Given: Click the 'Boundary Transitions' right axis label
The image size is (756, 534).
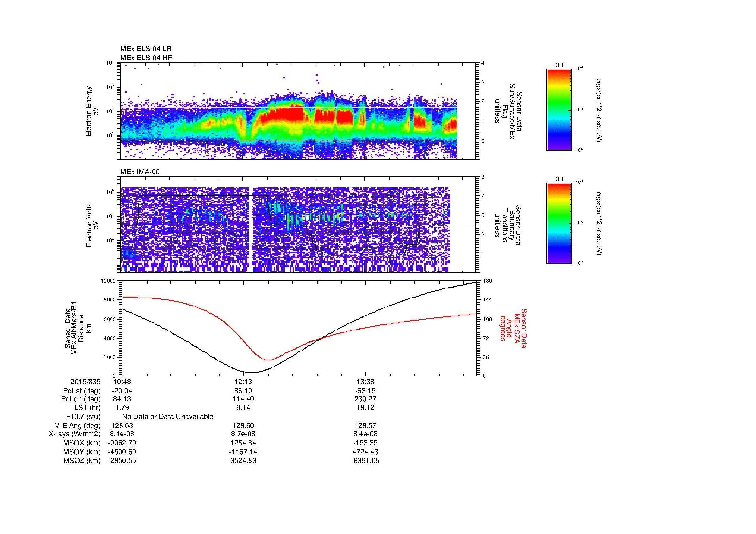Looking at the screenshot, I should tap(508, 225).
